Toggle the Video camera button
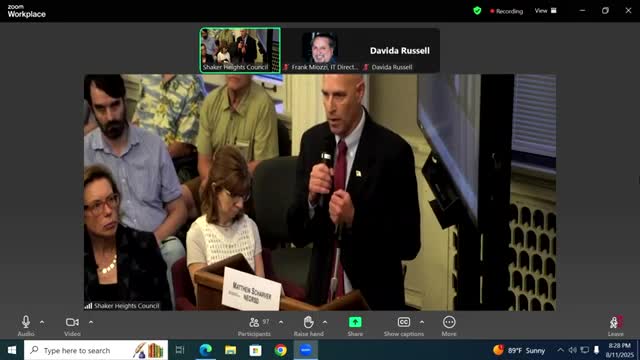 point(72,326)
